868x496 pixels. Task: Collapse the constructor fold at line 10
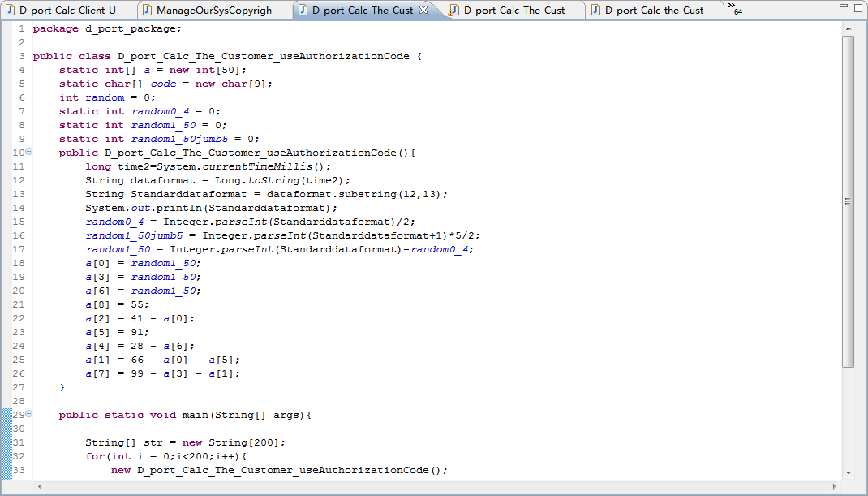click(x=28, y=152)
